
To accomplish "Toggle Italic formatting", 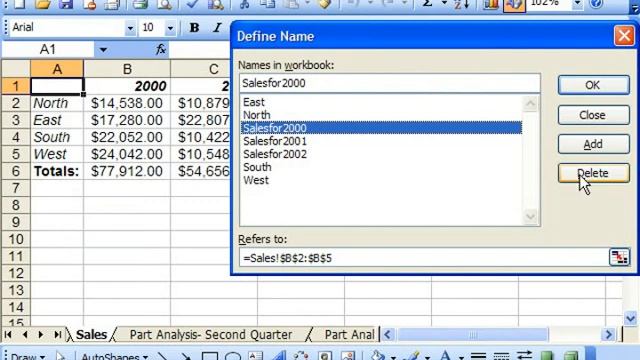I will tap(217, 27).
